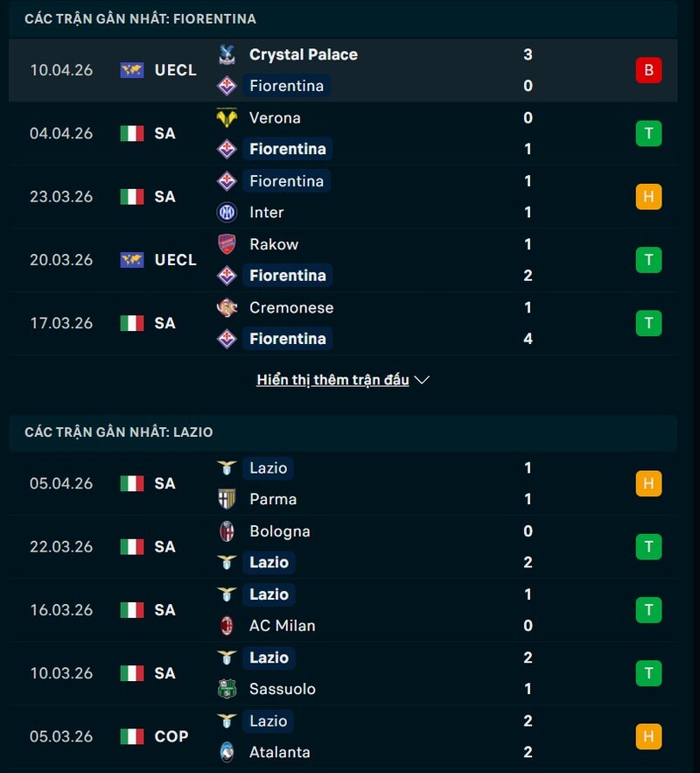
Task: Click the Fiorentina crest in the Rakow match
Action: 226,275
